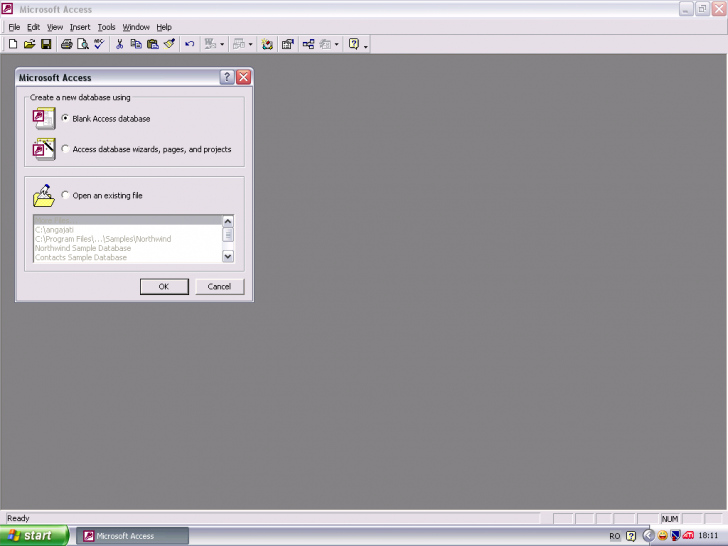Click the Windows Start button
The width and height of the screenshot is (728, 546).
coord(34,535)
